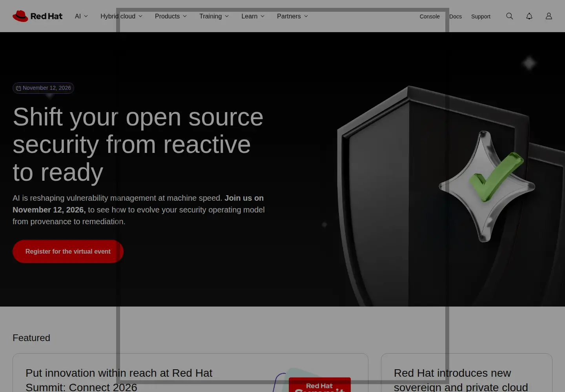The width and height of the screenshot is (565, 392).
Task: Open the Support link
Action: [x=481, y=16]
